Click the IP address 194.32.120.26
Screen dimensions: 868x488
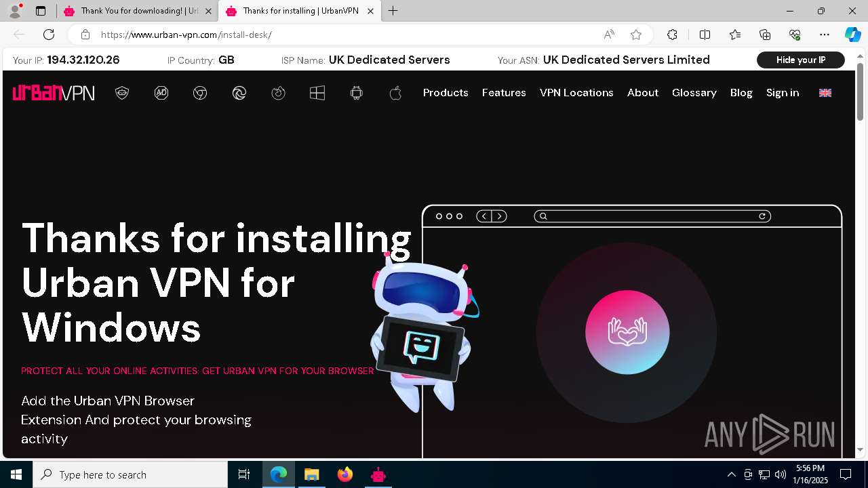(83, 60)
